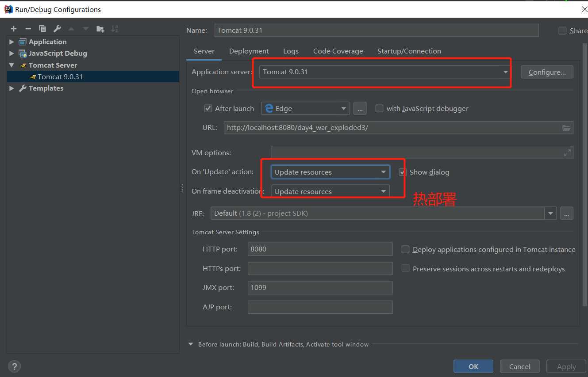Screen dimensions: 588x377
Task: Enable with JavaScript debugger checkbox
Action: [379, 108]
